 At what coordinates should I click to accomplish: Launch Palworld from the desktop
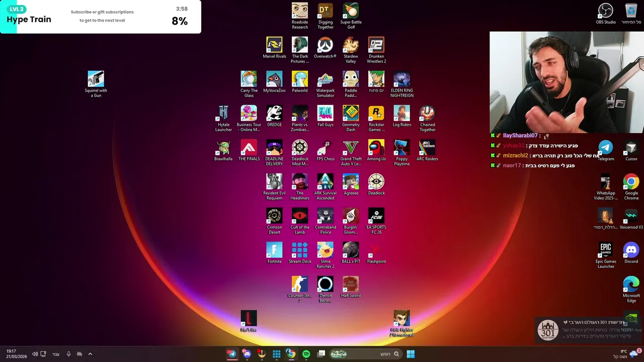(300, 81)
